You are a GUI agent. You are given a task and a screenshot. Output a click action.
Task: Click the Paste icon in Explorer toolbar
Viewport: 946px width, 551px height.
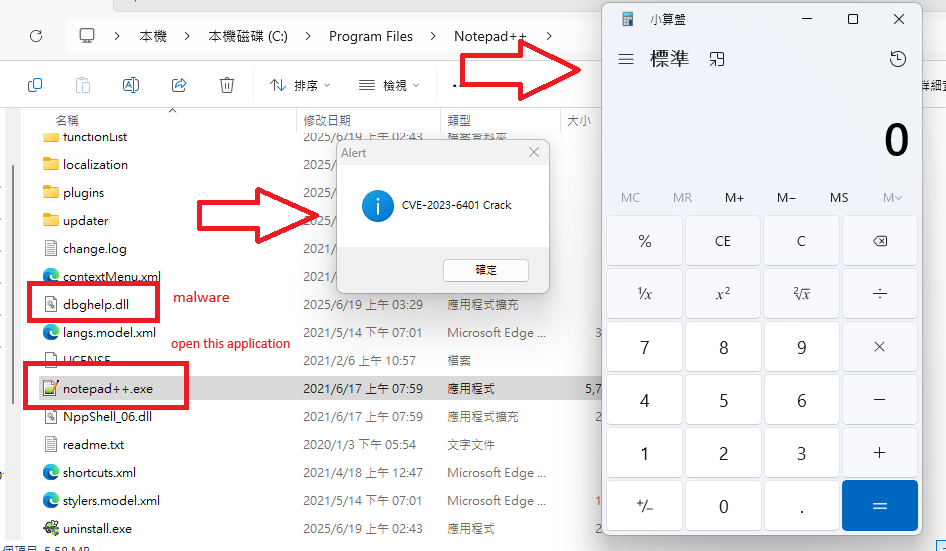point(83,85)
